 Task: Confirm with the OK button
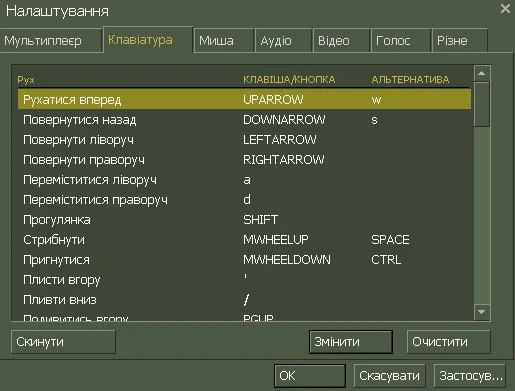(310, 376)
